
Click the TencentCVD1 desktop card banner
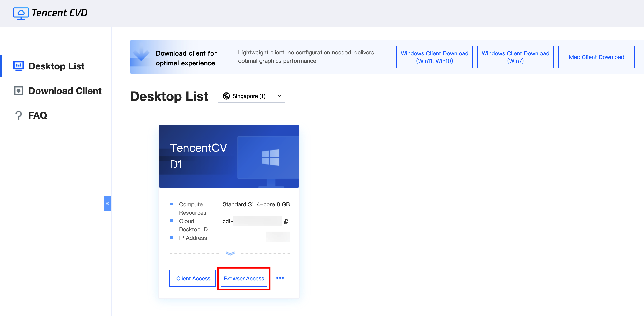(x=229, y=156)
